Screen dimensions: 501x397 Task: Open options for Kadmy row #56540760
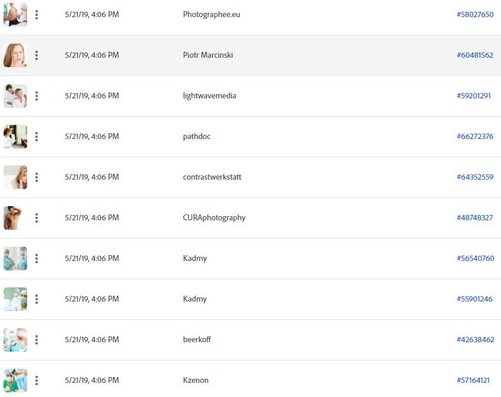coord(37,258)
